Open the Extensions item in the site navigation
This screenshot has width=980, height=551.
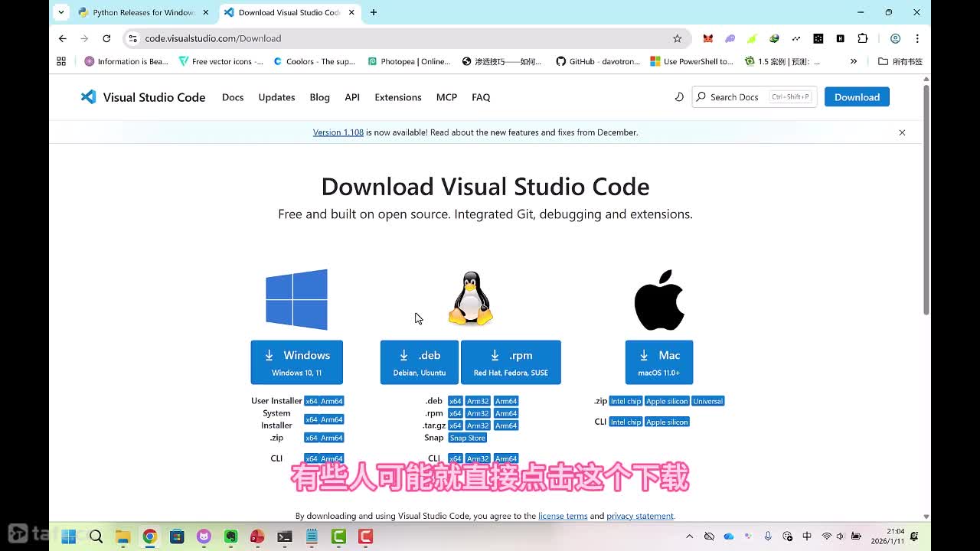(397, 97)
